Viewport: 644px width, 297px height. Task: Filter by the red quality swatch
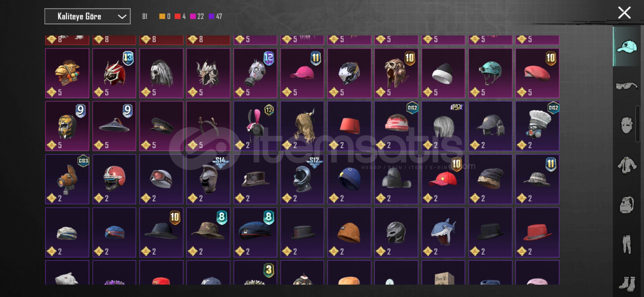178,16
